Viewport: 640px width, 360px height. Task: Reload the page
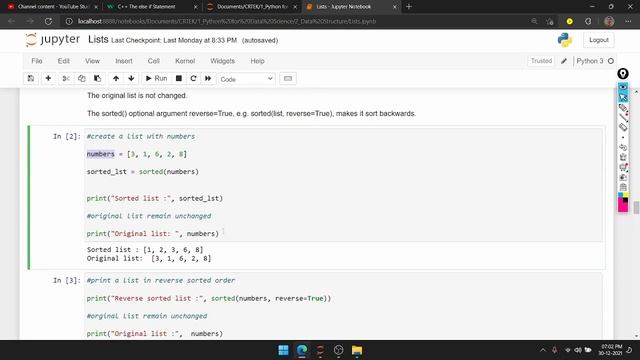(48, 21)
